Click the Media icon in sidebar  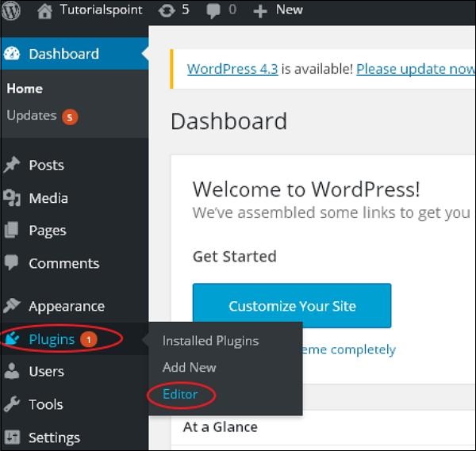[12, 197]
